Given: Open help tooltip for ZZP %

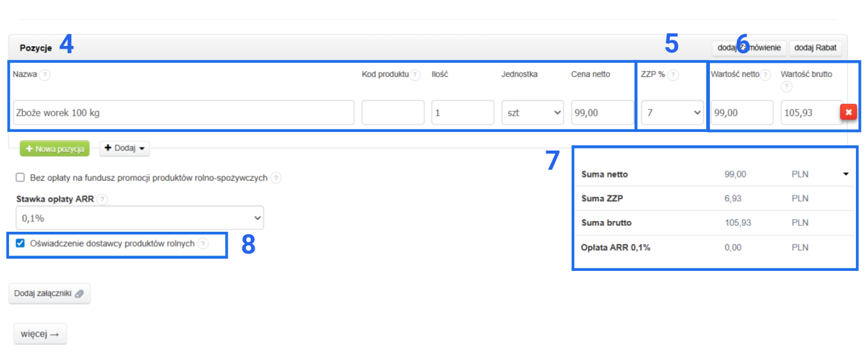Looking at the screenshot, I should (673, 75).
